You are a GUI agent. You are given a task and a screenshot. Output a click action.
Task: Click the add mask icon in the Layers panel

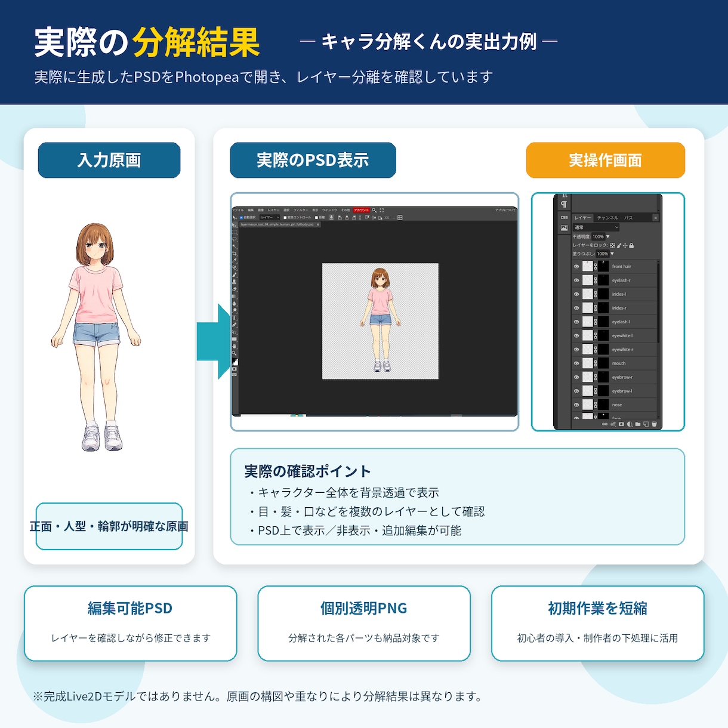pos(621,424)
